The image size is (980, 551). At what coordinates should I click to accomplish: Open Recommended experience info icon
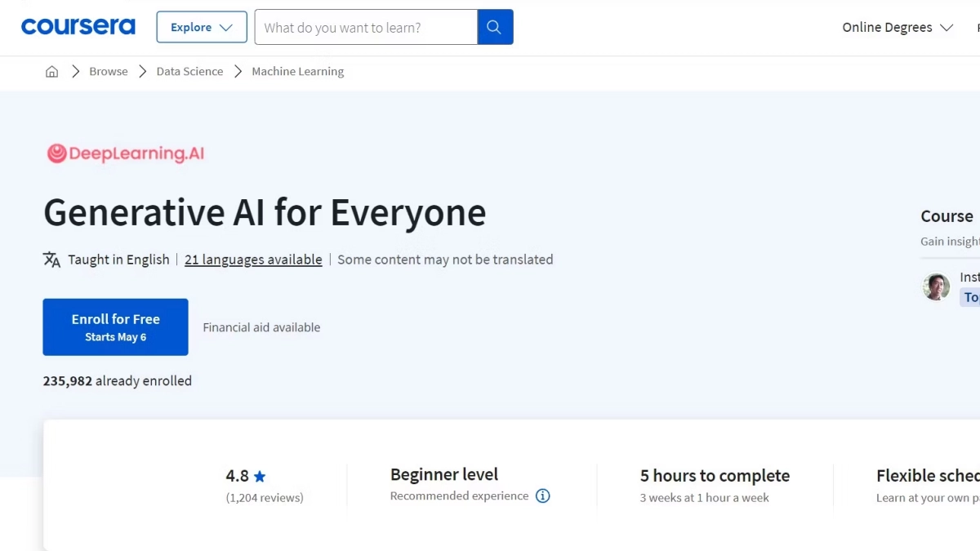click(x=542, y=496)
